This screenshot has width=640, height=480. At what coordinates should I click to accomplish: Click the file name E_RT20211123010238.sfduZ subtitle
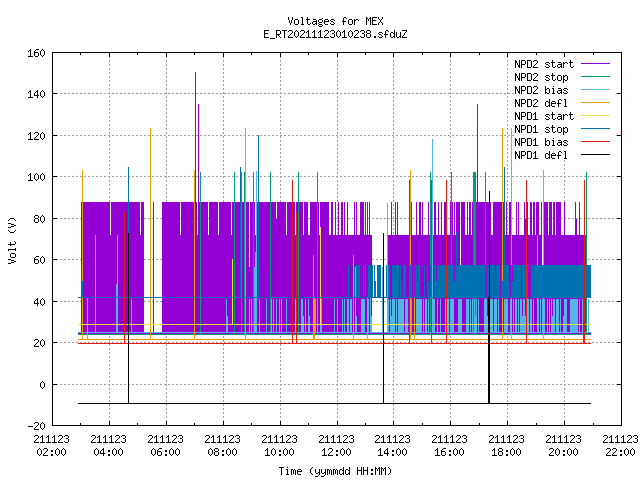coord(336,34)
